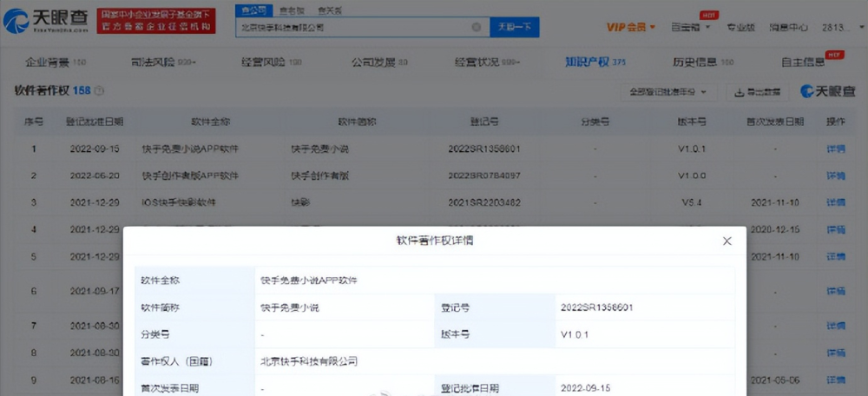Screen dimensions: 868x396
Task: Select the 知识产权 section tab
Action: point(595,63)
